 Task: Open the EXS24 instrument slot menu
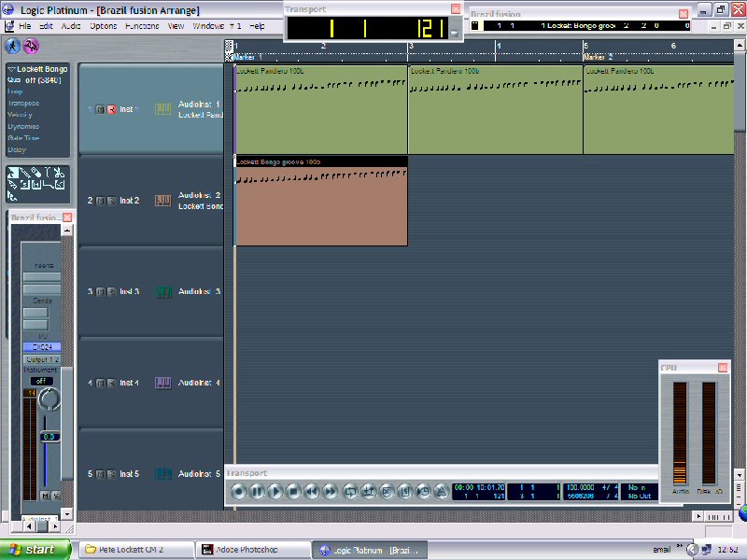pos(41,347)
